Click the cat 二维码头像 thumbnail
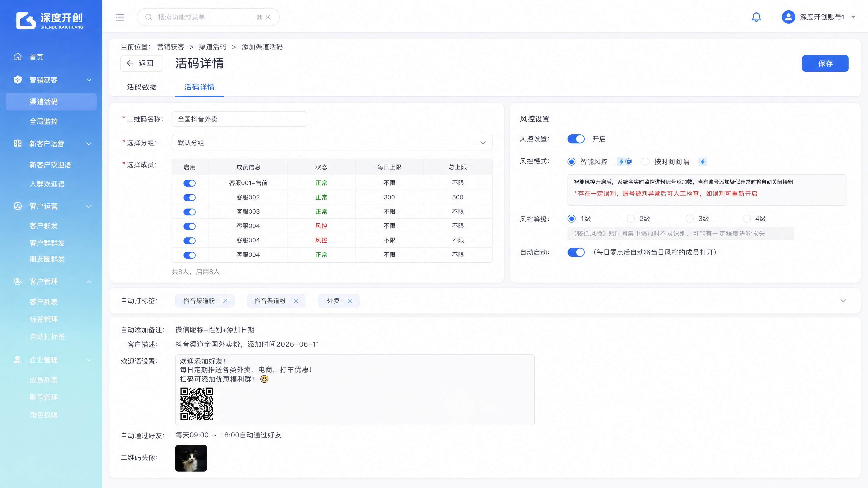868x488 pixels. 191,458
